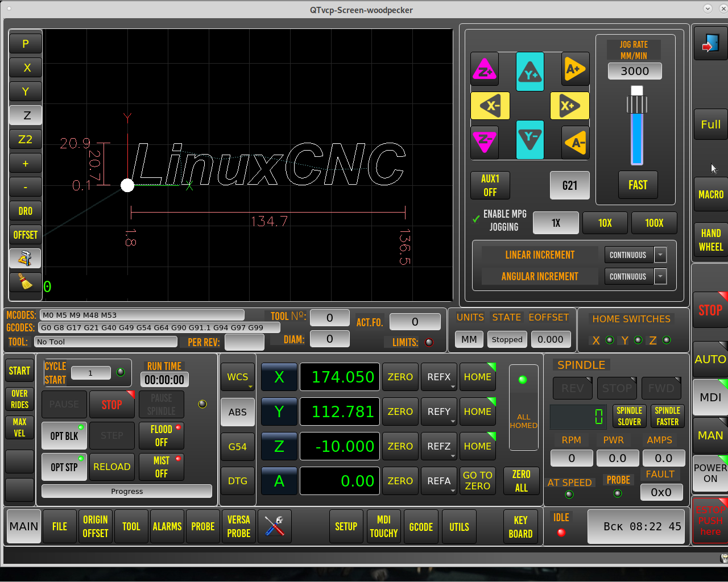Jog with the yellow X+ arrow
This screenshot has height=582, width=728.
(570, 106)
